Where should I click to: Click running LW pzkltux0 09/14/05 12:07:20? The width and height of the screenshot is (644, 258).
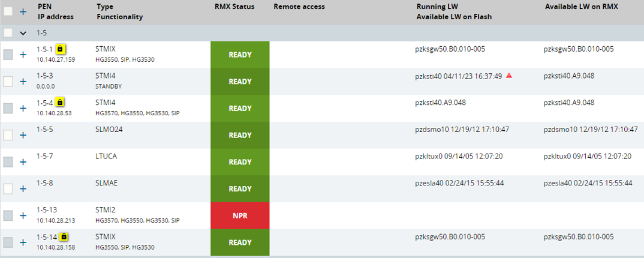(459, 156)
